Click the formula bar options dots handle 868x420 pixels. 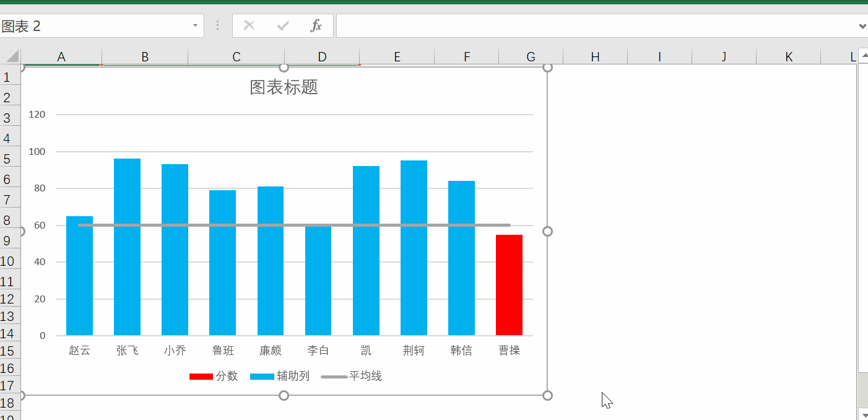tap(217, 25)
